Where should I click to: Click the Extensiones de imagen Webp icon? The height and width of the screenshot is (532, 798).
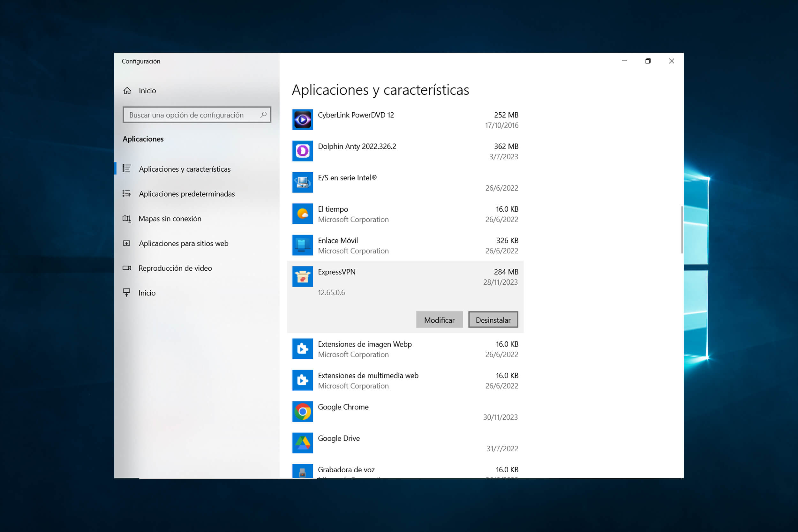point(303,349)
